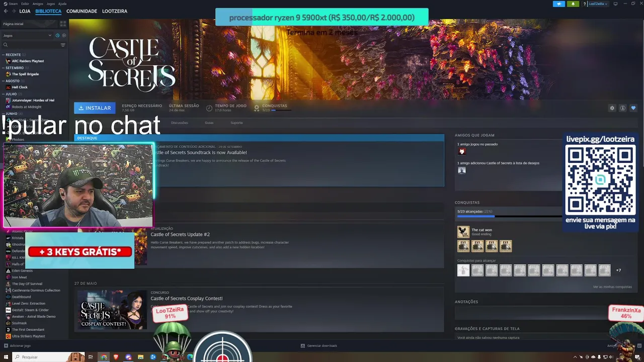Open the Jogos menu in the menu bar

(50, 4)
